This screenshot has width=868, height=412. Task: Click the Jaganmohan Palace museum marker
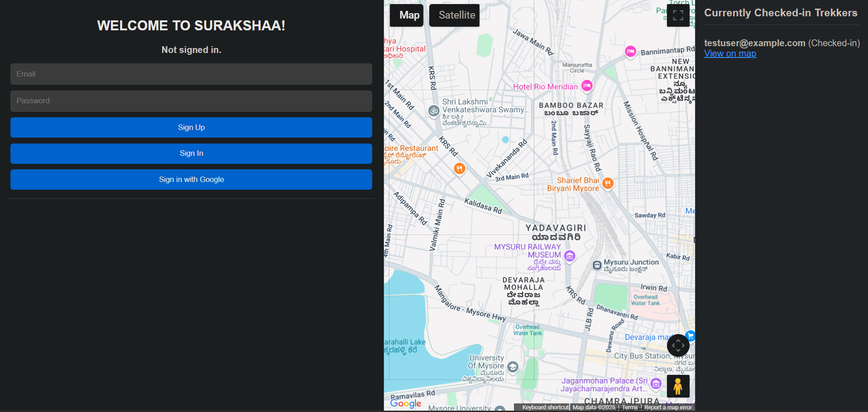[x=656, y=384]
